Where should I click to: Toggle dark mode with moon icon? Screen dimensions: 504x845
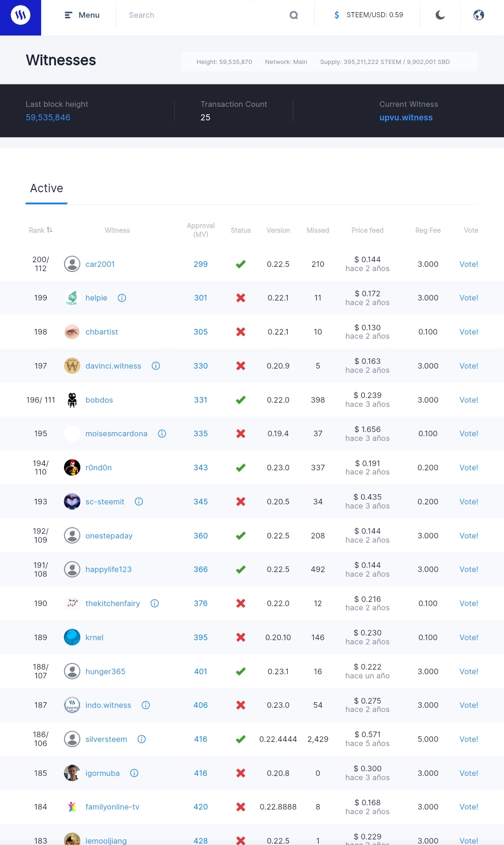point(440,15)
